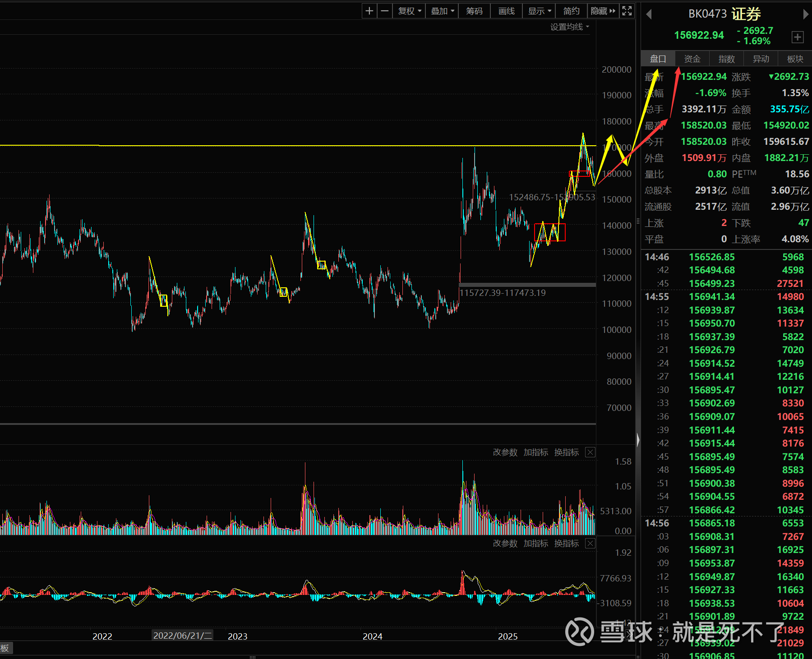This screenshot has width=812, height=659.
Task: Select the 14:56 tick row 156865.18
Action: (x=726, y=523)
